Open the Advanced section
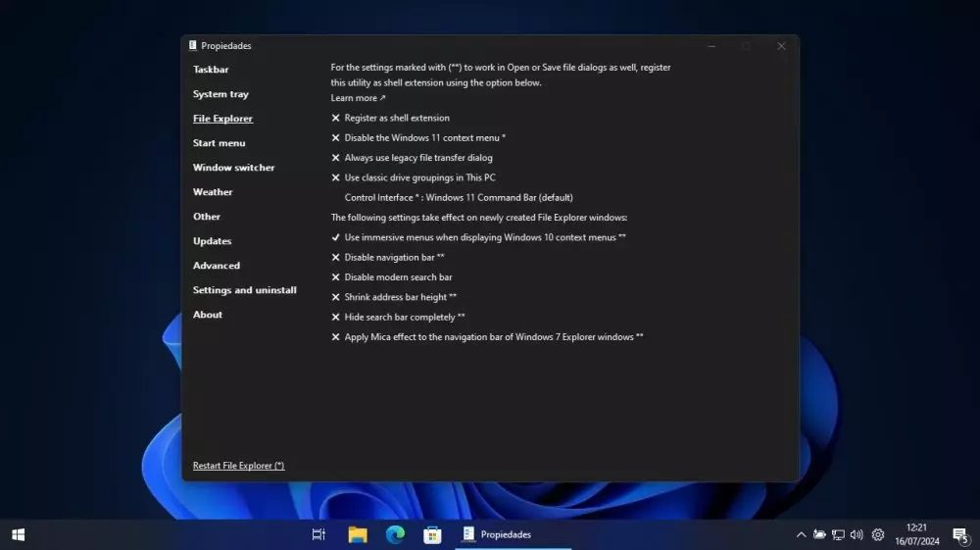This screenshot has width=980, height=550. click(217, 265)
